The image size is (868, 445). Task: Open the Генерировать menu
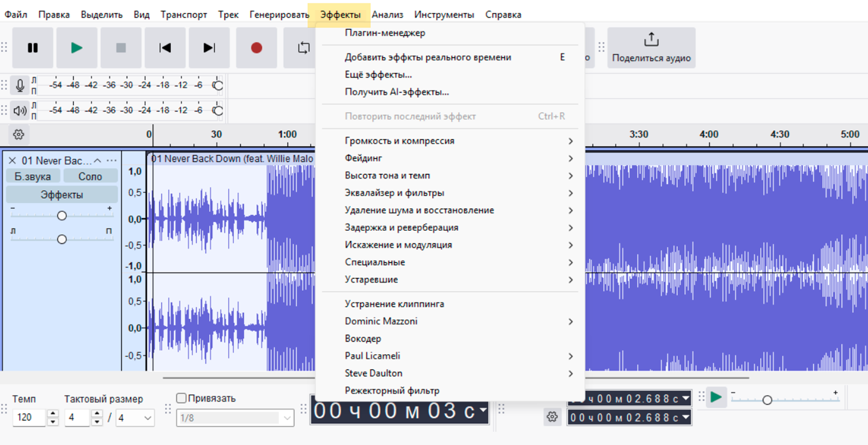pyautogui.click(x=279, y=15)
